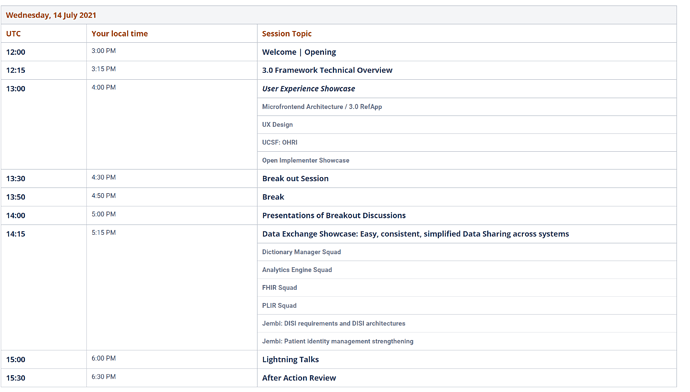690x392 pixels.
Task: Open the 'Data Exchange Showcase' session title
Action: (415, 234)
